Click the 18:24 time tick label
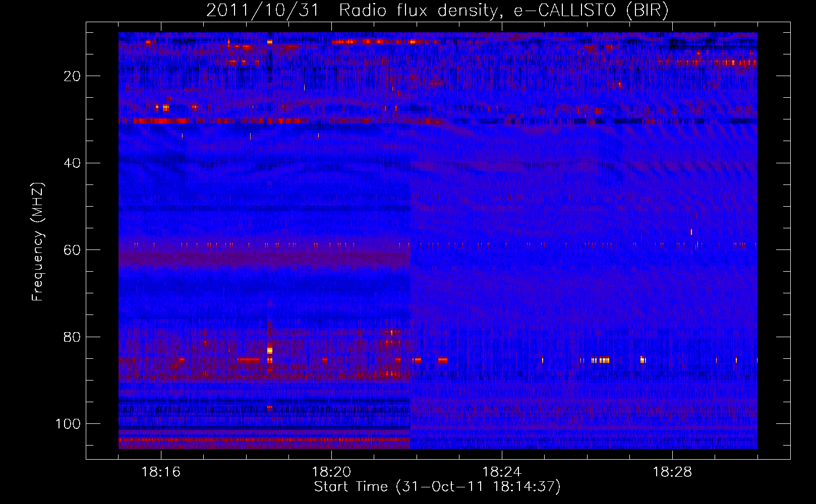This screenshot has width=816, height=504. tap(502, 472)
